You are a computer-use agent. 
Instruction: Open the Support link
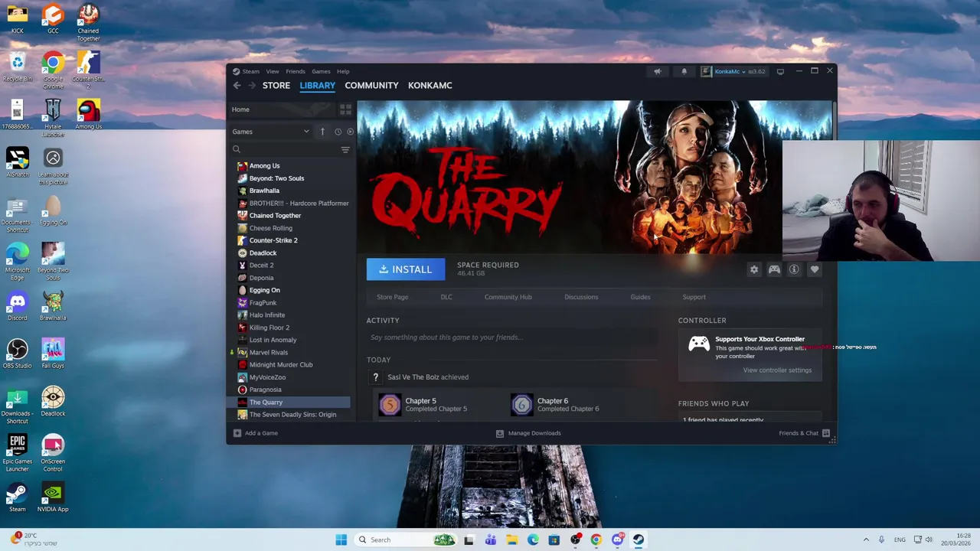tap(694, 297)
